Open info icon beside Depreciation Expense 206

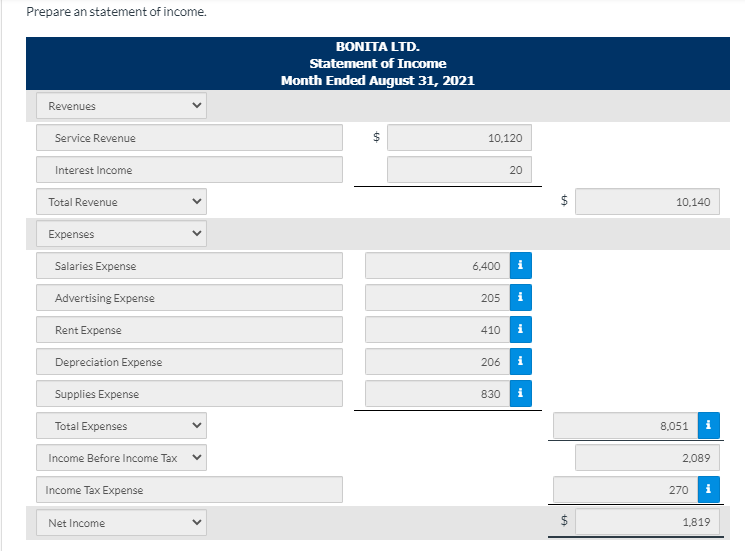[521, 361]
